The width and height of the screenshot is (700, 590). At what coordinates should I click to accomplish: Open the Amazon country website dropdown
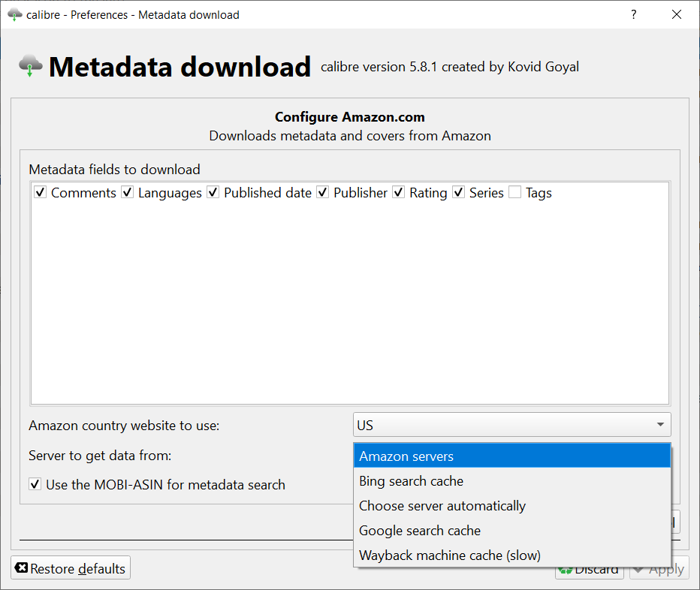click(511, 425)
